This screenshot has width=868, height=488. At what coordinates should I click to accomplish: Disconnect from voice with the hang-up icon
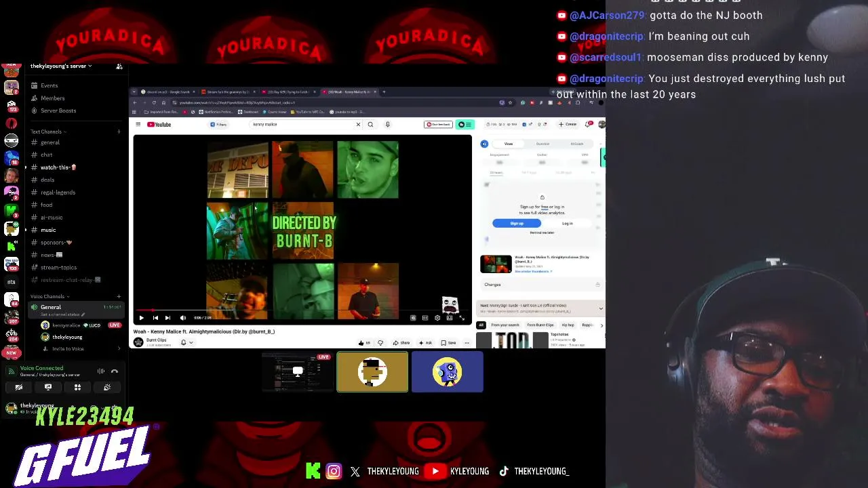click(115, 371)
